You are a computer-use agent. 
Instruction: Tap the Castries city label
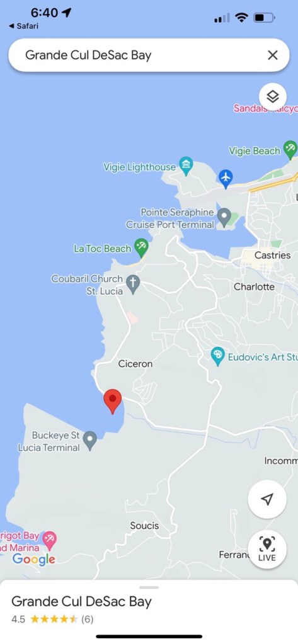click(x=273, y=255)
